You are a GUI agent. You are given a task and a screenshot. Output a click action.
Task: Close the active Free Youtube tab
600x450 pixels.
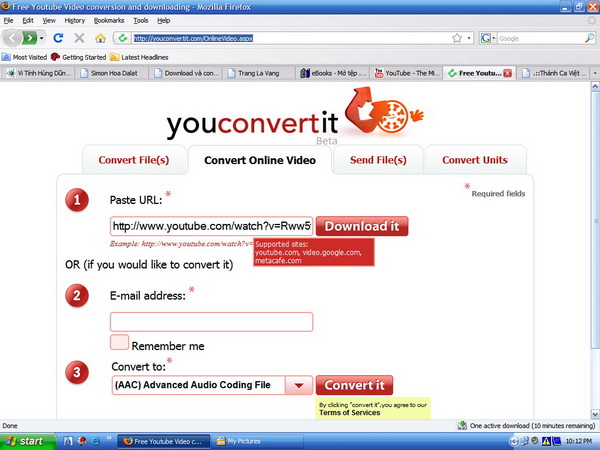pos(507,73)
